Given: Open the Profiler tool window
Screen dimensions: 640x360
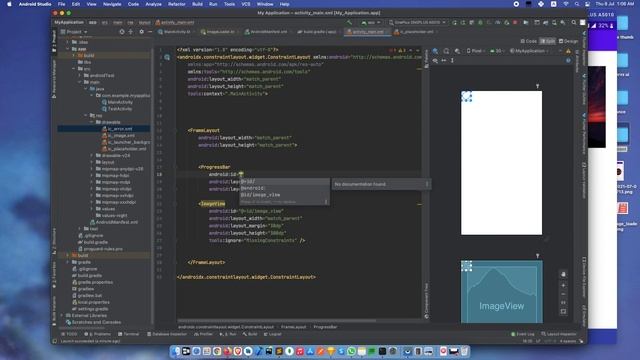Looking at the screenshot, I should pyautogui.click(x=204, y=334).
